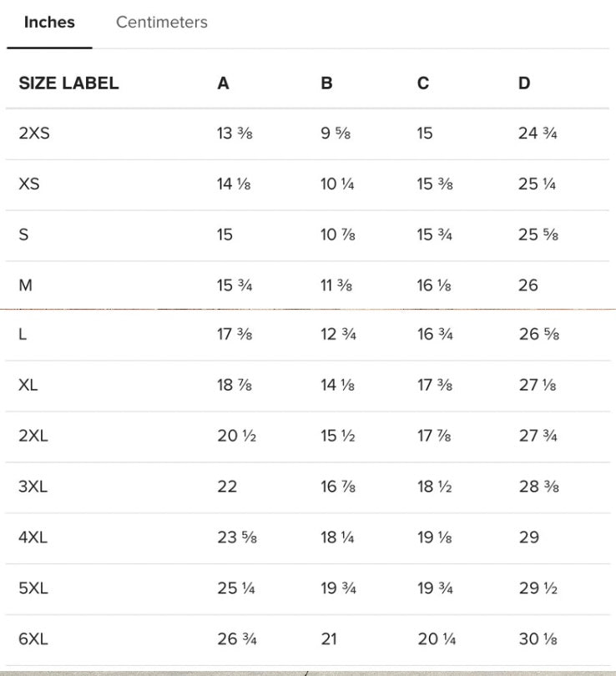Click the 3XL size row label
The image size is (616, 676).
[x=33, y=487]
